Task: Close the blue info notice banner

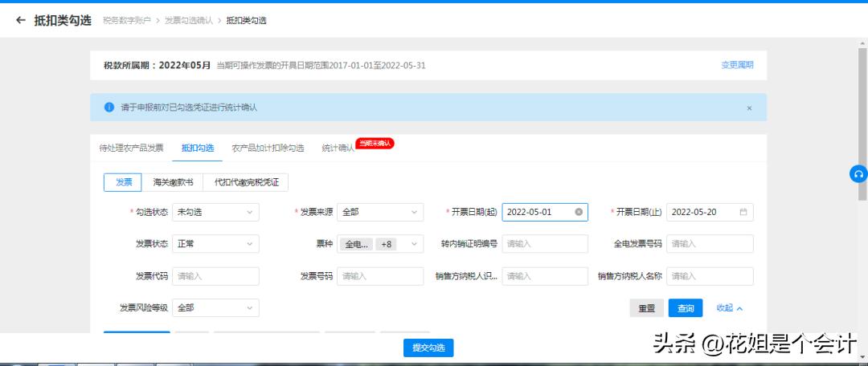Action: click(749, 108)
